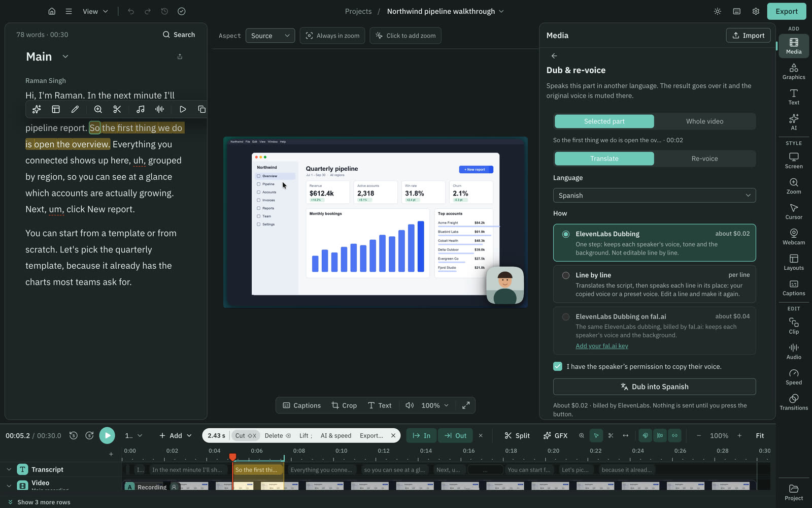The width and height of the screenshot is (812, 508).
Task: Toggle the theme brightness sun icon
Action: point(717,11)
